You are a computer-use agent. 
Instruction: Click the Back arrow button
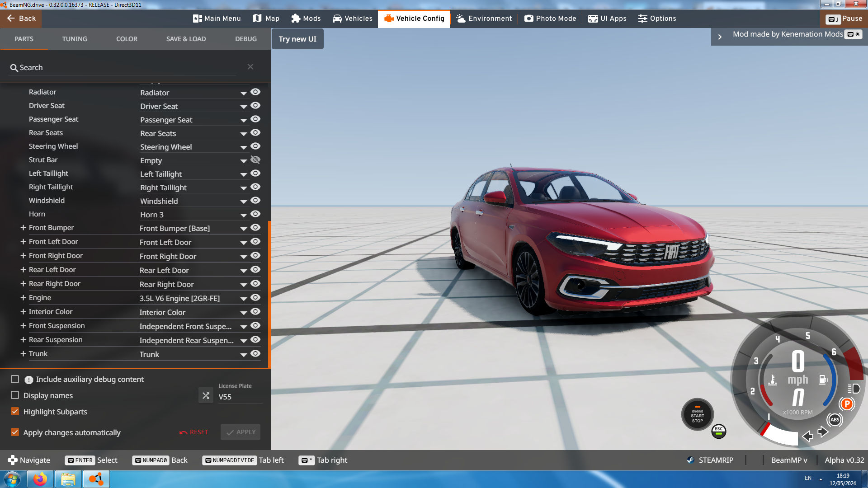[21, 19]
